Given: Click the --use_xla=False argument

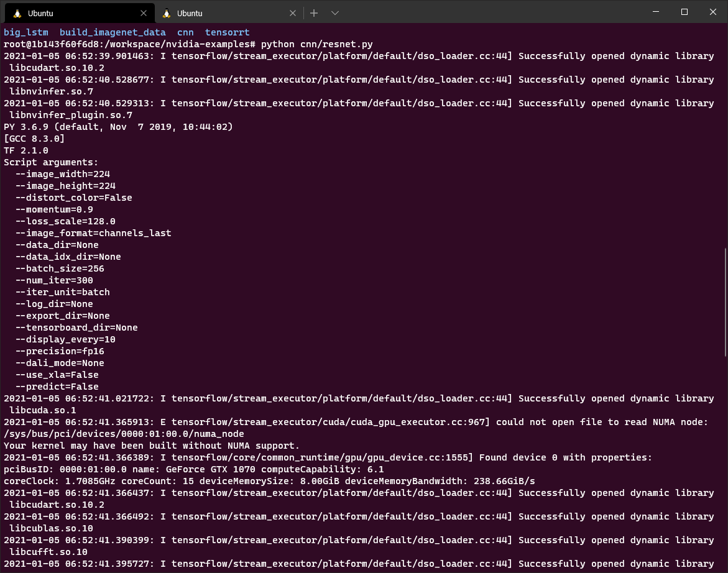Looking at the screenshot, I should (57, 375).
